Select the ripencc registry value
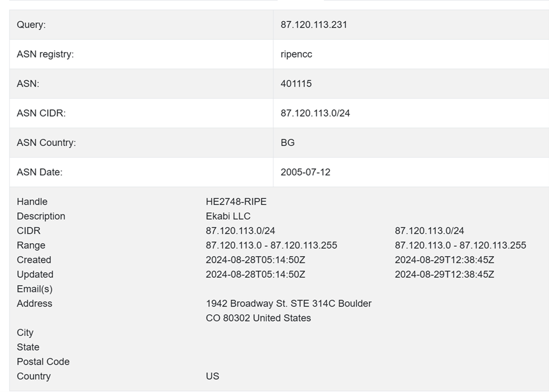This screenshot has width=549, height=392. pyautogui.click(x=296, y=54)
